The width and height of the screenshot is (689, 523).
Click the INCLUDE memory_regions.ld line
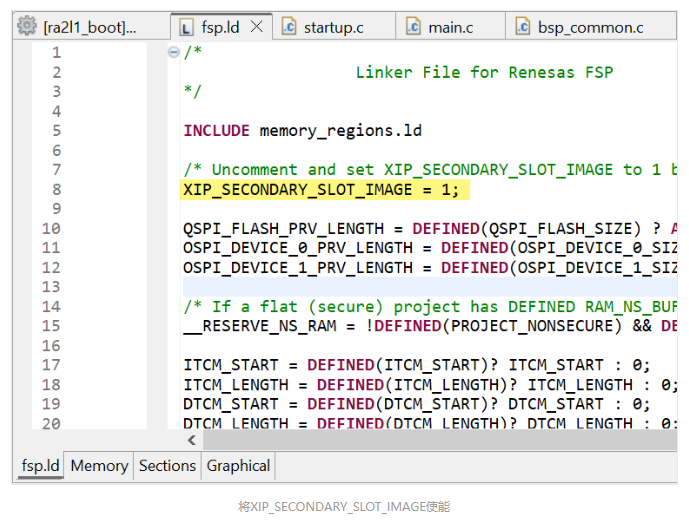(x=302, y=131)
